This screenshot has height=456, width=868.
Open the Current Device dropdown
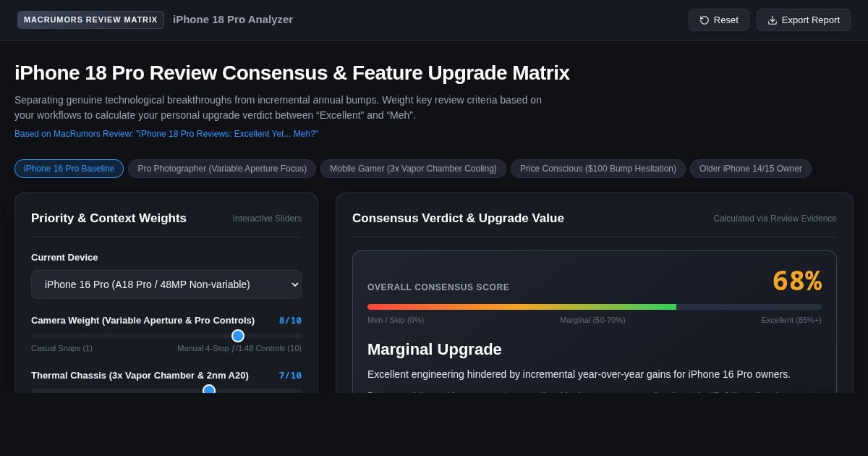pos(166,284)
